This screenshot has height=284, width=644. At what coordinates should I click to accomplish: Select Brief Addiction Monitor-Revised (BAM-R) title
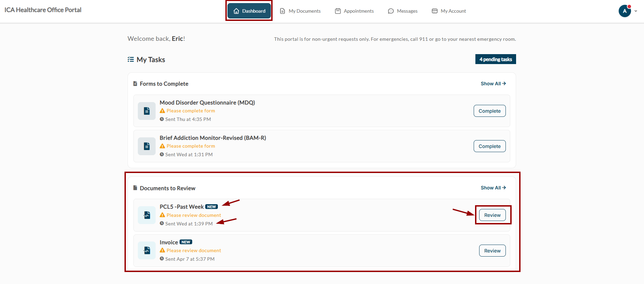point(213,138)
